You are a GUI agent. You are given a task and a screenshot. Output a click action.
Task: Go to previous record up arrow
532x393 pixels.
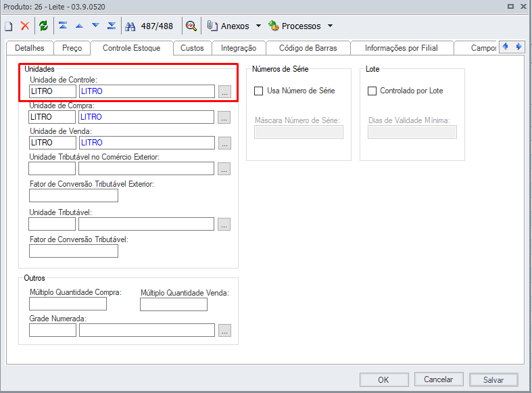[x=79, y=26]
